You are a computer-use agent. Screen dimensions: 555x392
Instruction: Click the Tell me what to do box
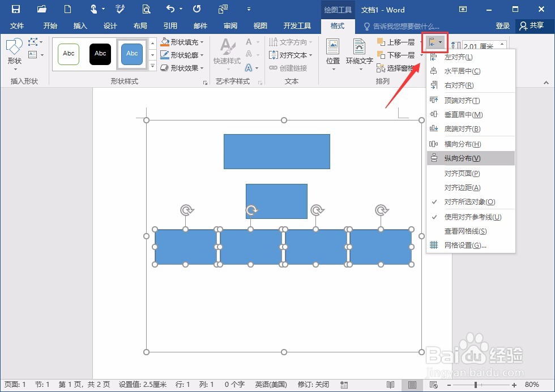click(x=402, y=26)
